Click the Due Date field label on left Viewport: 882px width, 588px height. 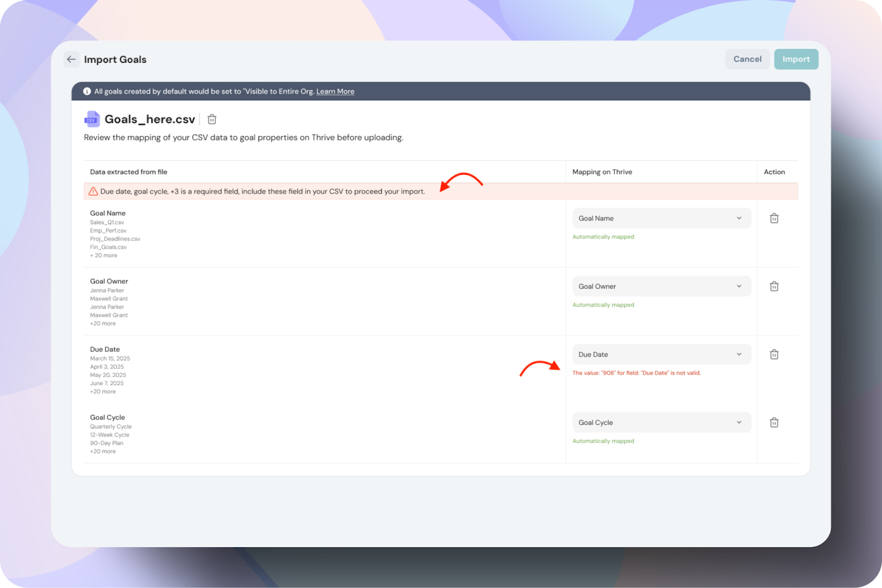[105, 349]
